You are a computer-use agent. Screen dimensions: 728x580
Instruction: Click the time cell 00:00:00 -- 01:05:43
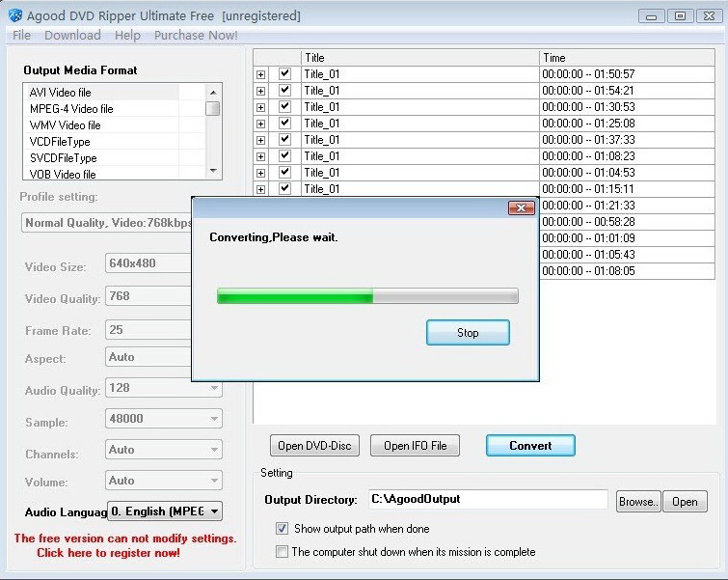[x=627, y=255]
